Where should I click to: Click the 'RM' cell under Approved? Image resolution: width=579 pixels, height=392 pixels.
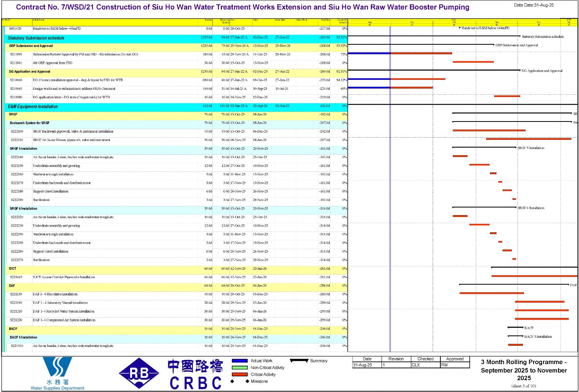[x=455, y=365]
